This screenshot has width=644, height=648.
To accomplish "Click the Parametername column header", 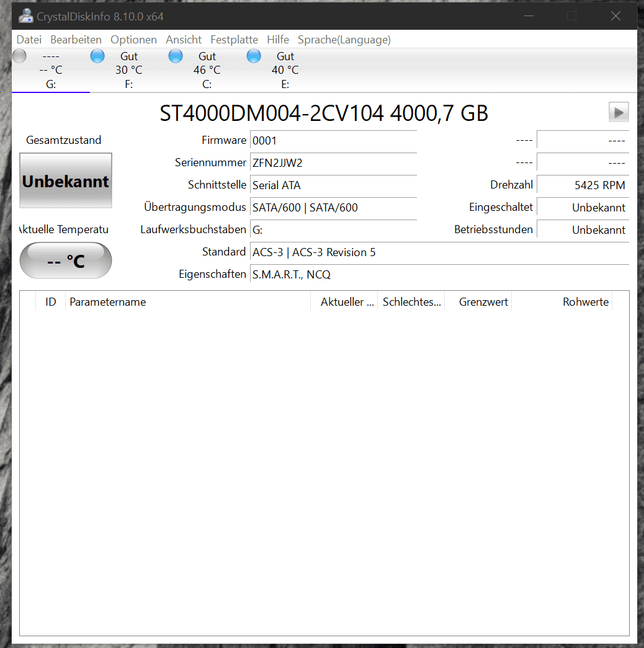I will [x=188, y=302].
